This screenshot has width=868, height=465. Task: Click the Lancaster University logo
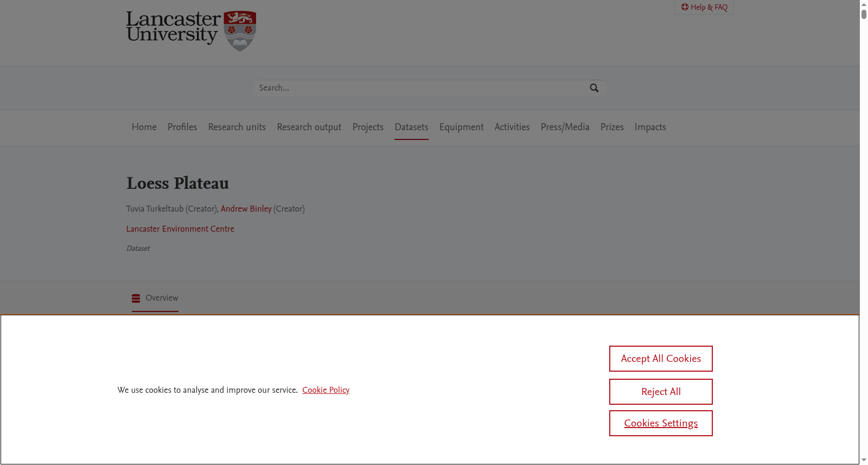191,30
